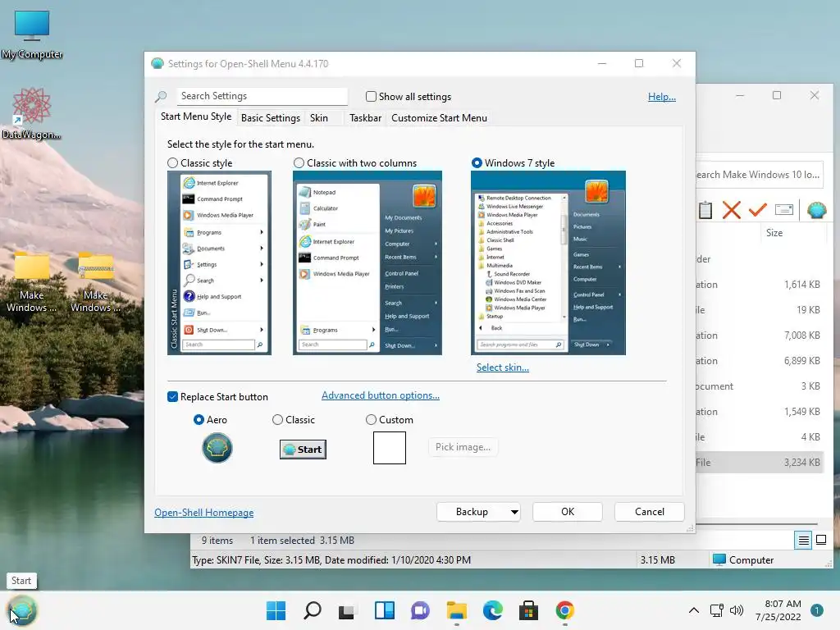840x630 pixels.
Task: Select the Classic style radio button
Action: click(x=172, y=163)
